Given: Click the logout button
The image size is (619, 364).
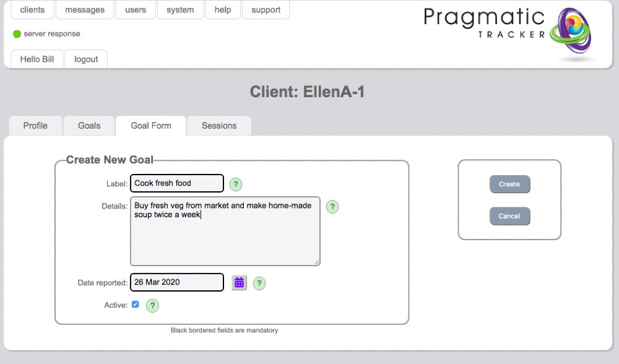Looking at the screenshot, I should (86, 59).
